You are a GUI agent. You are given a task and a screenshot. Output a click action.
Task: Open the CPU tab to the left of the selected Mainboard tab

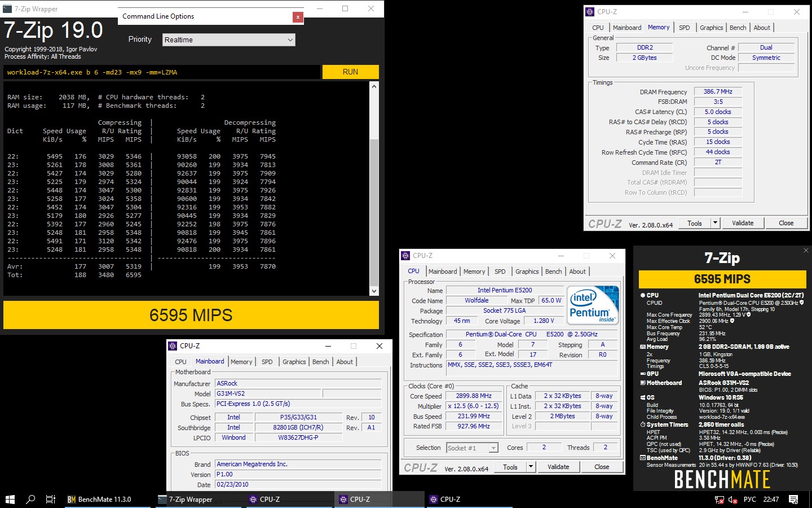point(180,362)
